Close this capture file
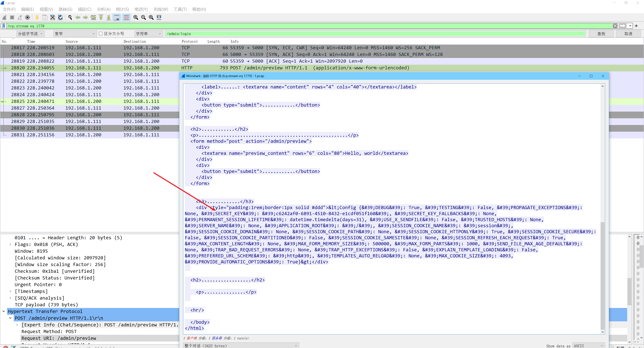The image size is (644, 348). 52,17
